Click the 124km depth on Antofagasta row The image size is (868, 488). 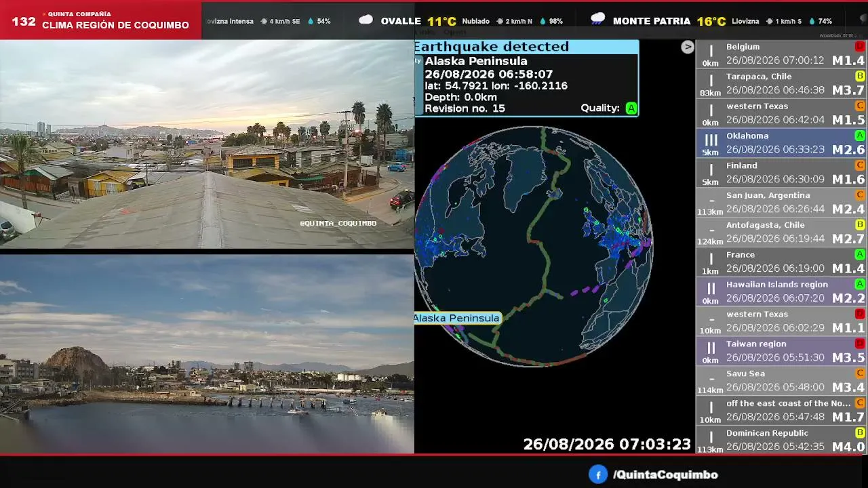[710, 242]
